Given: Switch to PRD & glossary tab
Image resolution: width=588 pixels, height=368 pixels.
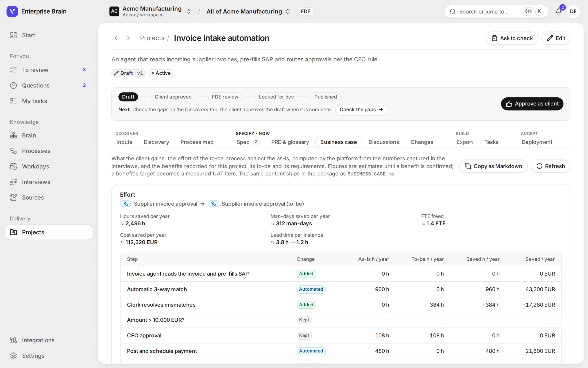Looking at the screenshot, I should tap(290, 142).
